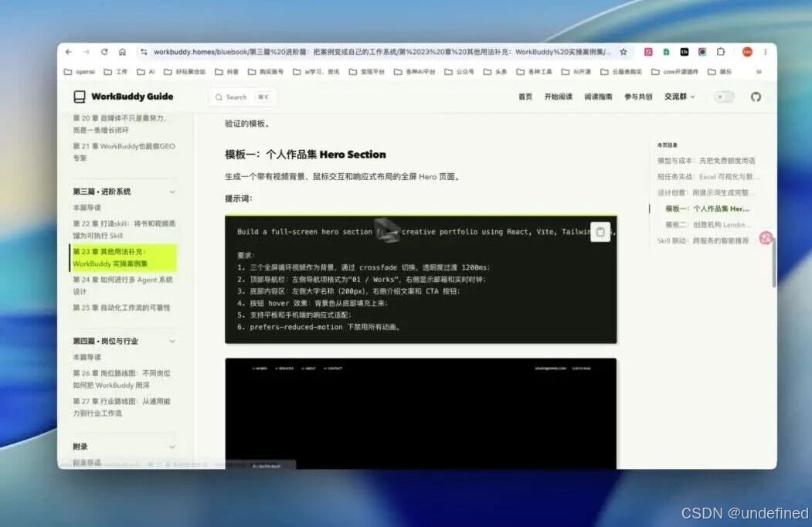Image resolution: width=812 pixels, height=527 pixels.
Task: Click the site info icon in address bar
Action: 144,52
